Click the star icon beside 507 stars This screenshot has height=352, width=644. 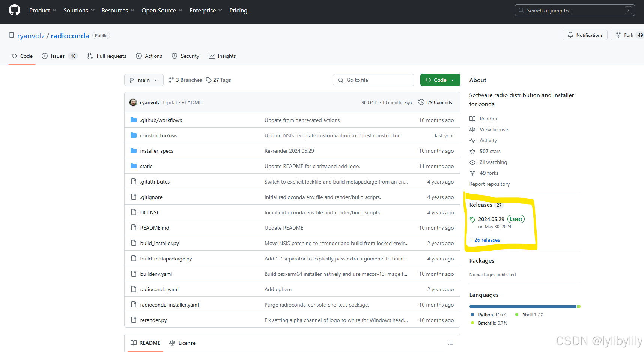click(472, 151)
